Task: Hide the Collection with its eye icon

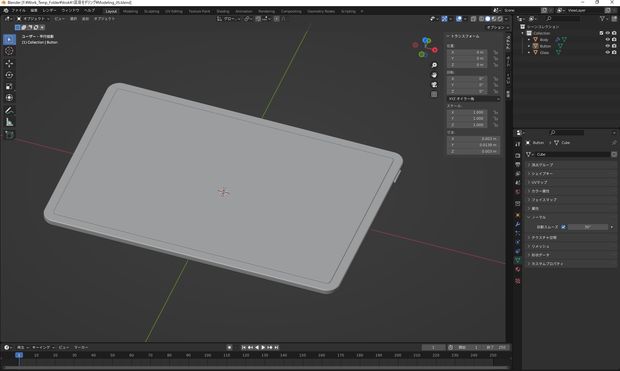Action: pos(608,33)
